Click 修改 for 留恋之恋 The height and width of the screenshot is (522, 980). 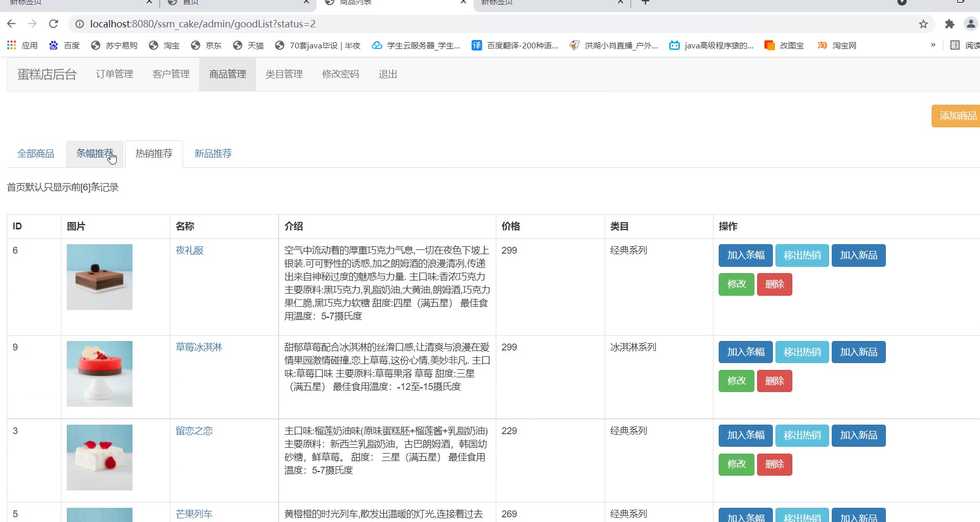point(737,465)
